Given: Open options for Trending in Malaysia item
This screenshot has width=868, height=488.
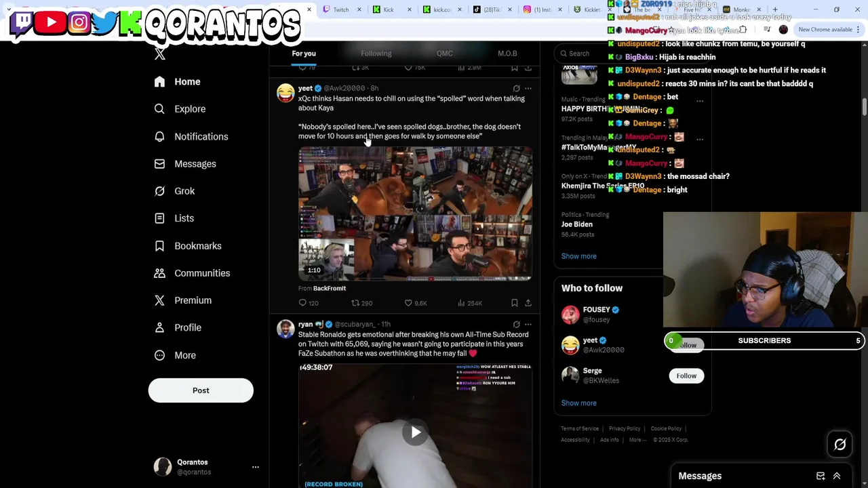Looking at the screenshot, I should point(700,139).
